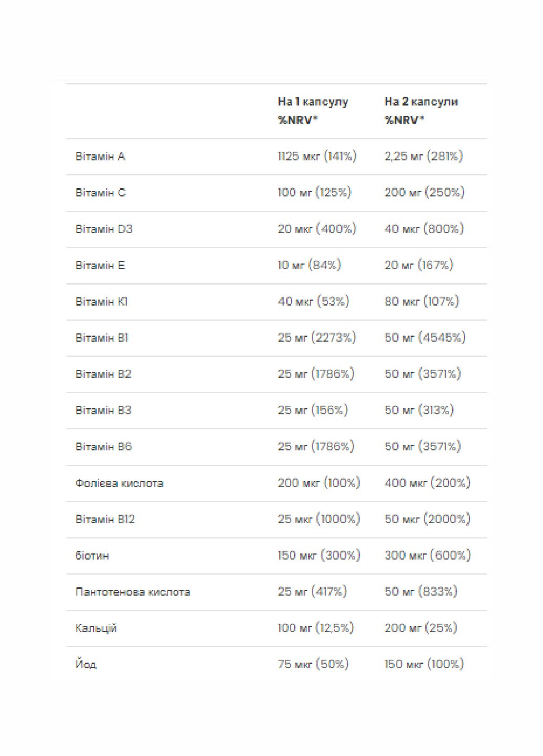The width and height of the screenshot is (543, 756).
Task: Click the 'Вітамін B12' row label
Action: 105,519
